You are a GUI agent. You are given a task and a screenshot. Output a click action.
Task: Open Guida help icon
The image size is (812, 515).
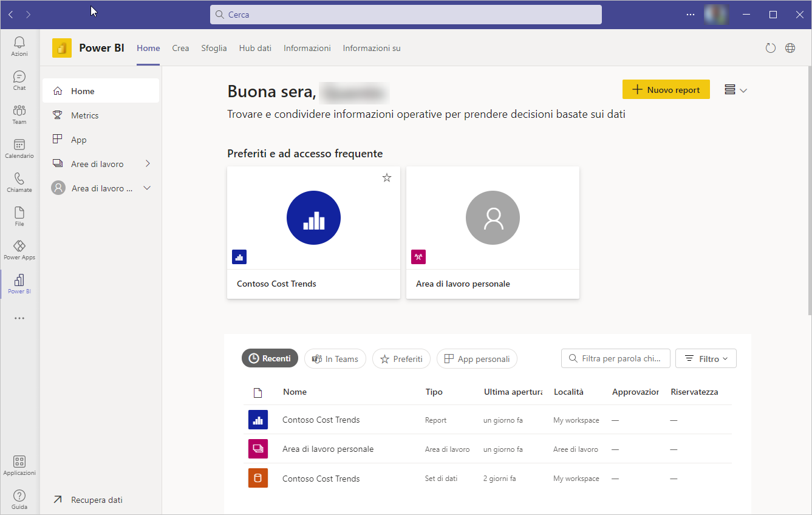pyautogui.click(x=19, y=500)
